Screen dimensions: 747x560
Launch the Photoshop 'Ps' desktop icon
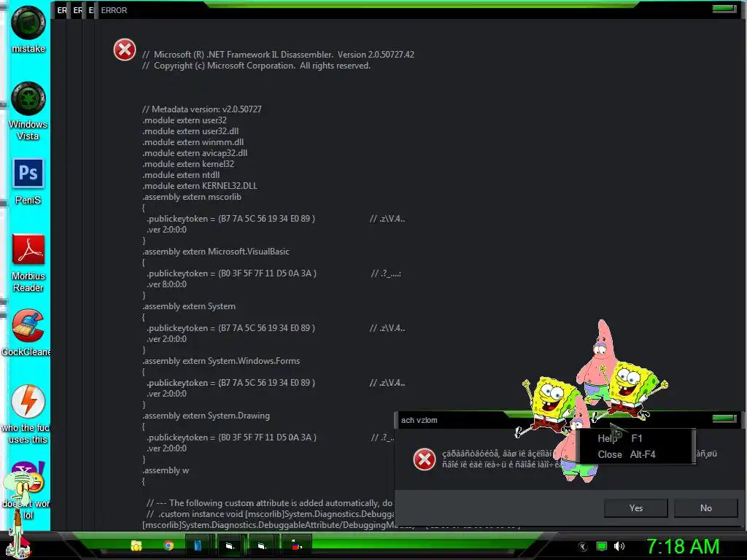tap(28, 174)
